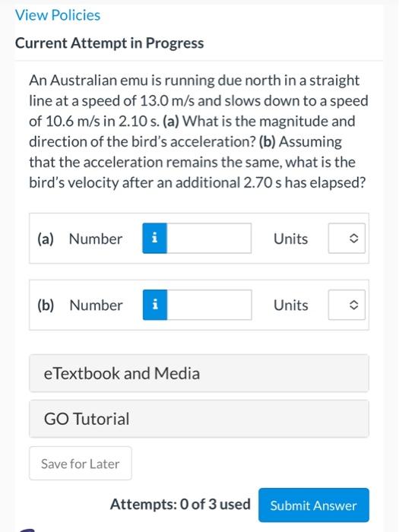Focus the part (b) number input field
This screenshot has height=532, width=399.
pyautogui.click(x=209, y=305)
